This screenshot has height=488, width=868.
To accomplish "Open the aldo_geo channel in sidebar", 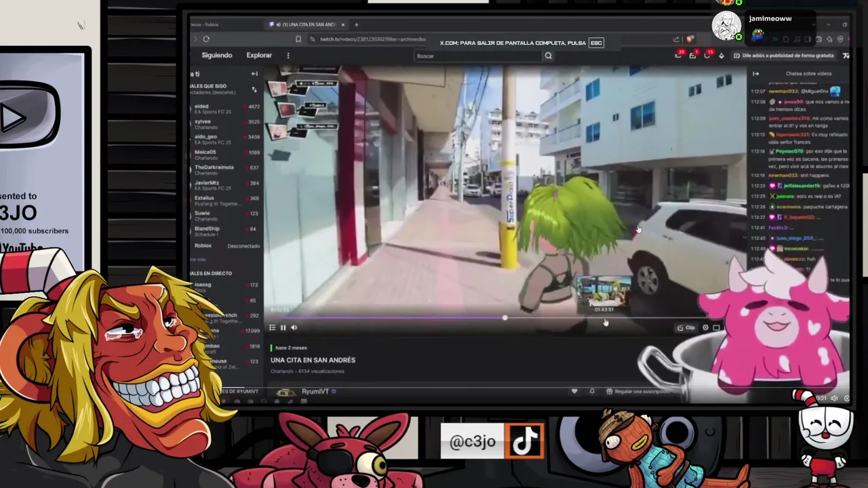I will 226,139.
